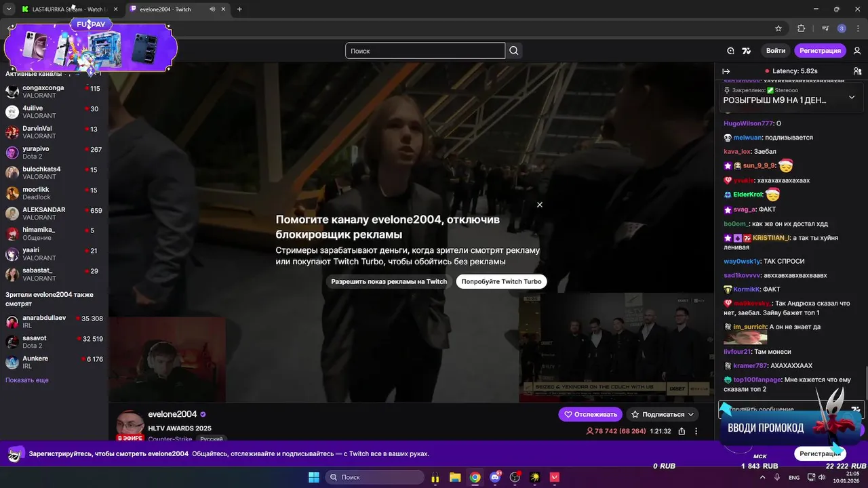Click the top Регистрация button

pyautogui.click(x=820, y=51)
